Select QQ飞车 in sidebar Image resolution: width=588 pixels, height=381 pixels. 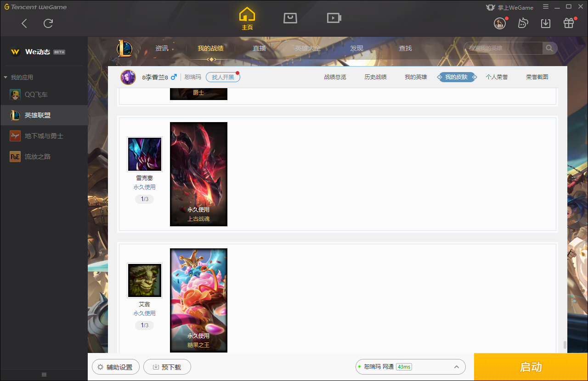click(x=44, y=95)
